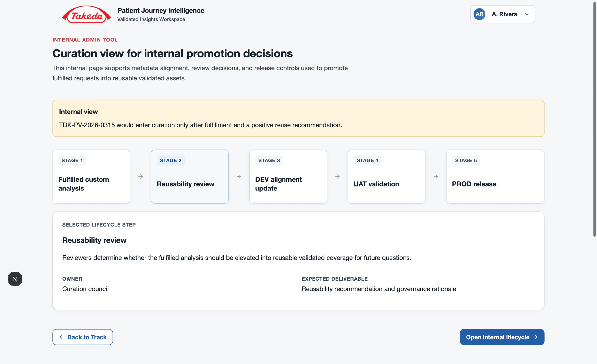Click the AR user avatar

[x=479, y=14]
